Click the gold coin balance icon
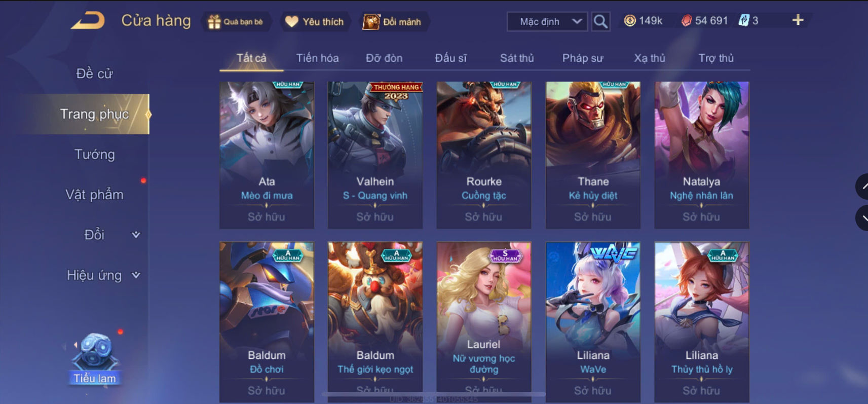This screenshot has height=404, width=868. [630, 21]
